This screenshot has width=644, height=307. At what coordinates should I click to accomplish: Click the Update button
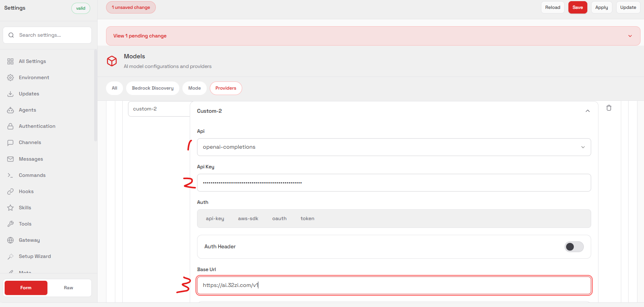tap(628, 7)
